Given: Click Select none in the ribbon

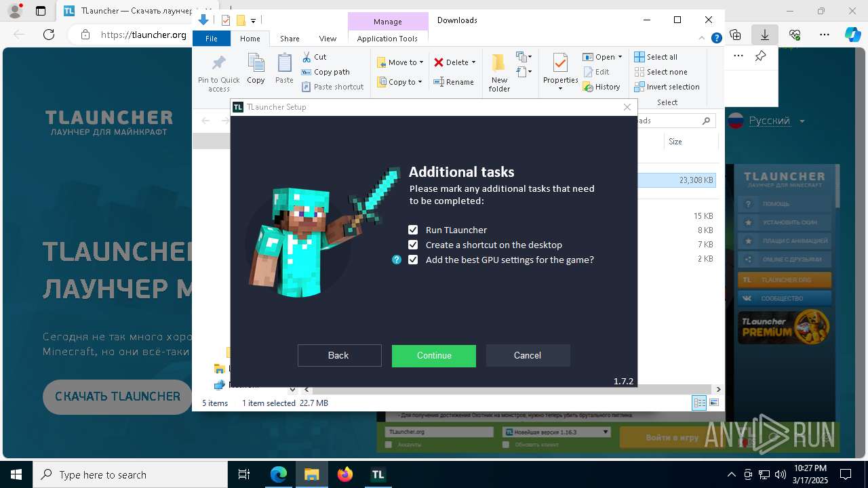Looking at the screenshot, I should point(660,72).
